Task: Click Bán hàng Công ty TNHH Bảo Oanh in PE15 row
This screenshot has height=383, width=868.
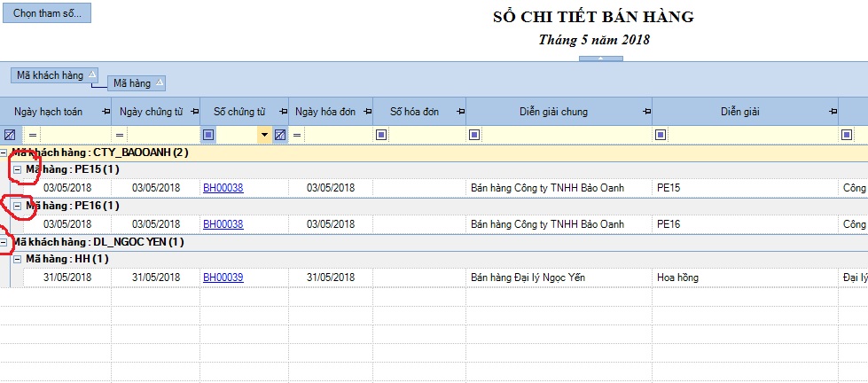Action: coord(559,188)
